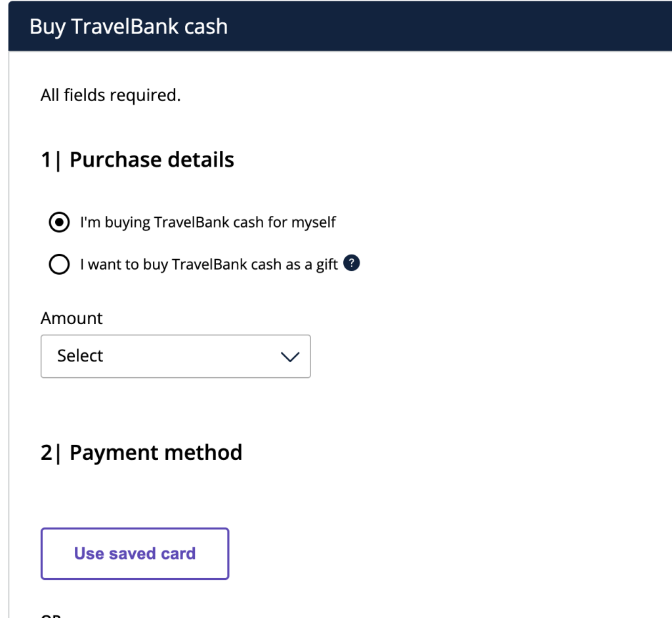This screenshot has height=618, width=672.
Task: Click "I'm buying TravelBank cash for myself" label
Action: coord(208,222)
